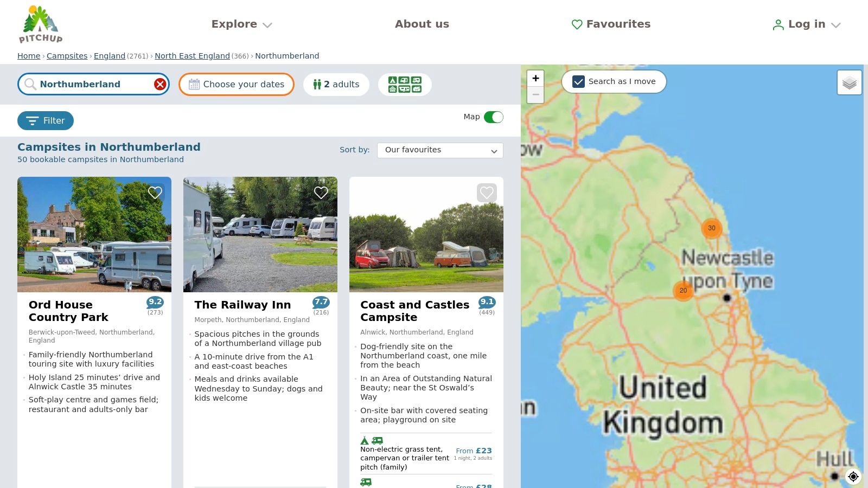This screenshot has width=868, height=488.
Task: Click Choose your dates field
Action: [237, 85]
